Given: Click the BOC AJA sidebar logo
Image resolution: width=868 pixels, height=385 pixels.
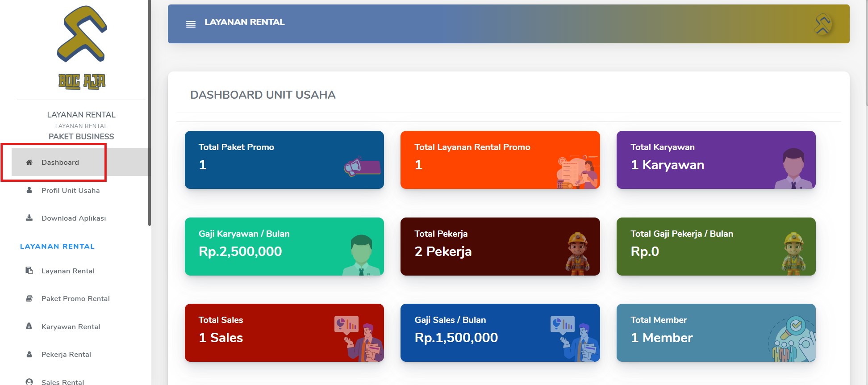Looking at the screenshot, I should [82, 48].
